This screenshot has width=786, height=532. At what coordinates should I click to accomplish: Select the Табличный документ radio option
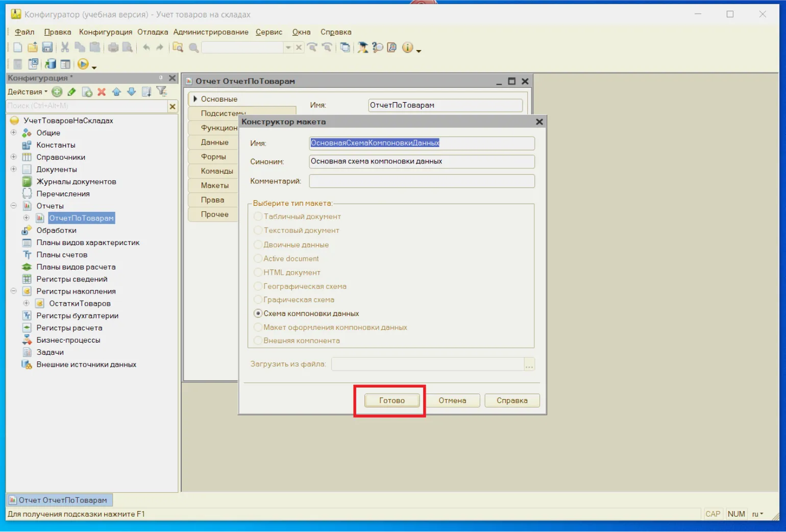(x=258, y=216)
